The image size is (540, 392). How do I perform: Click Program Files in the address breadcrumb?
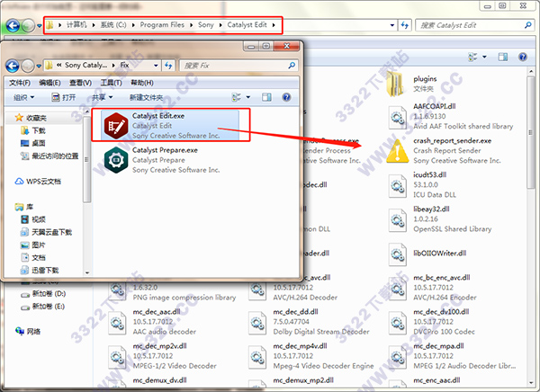162,25
